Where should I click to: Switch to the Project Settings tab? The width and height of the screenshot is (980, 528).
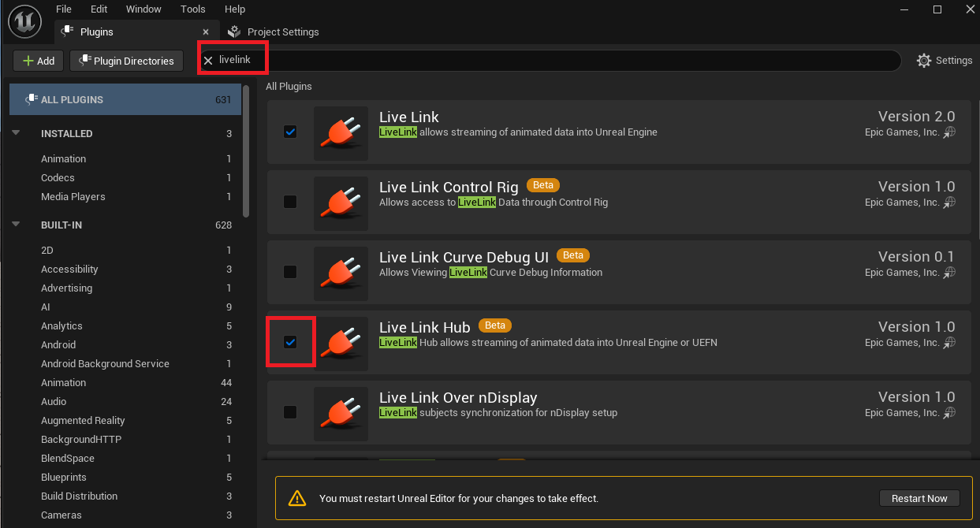tap(274, 32)
